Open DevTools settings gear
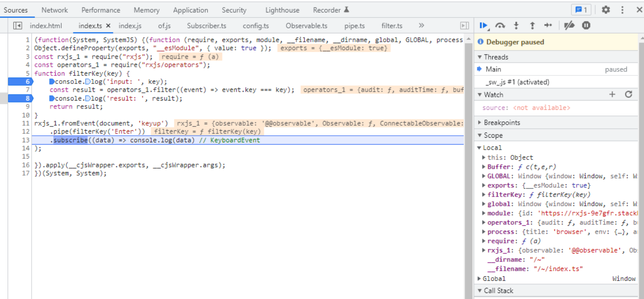Screen dimensions: 644x299 click(605, 10)
